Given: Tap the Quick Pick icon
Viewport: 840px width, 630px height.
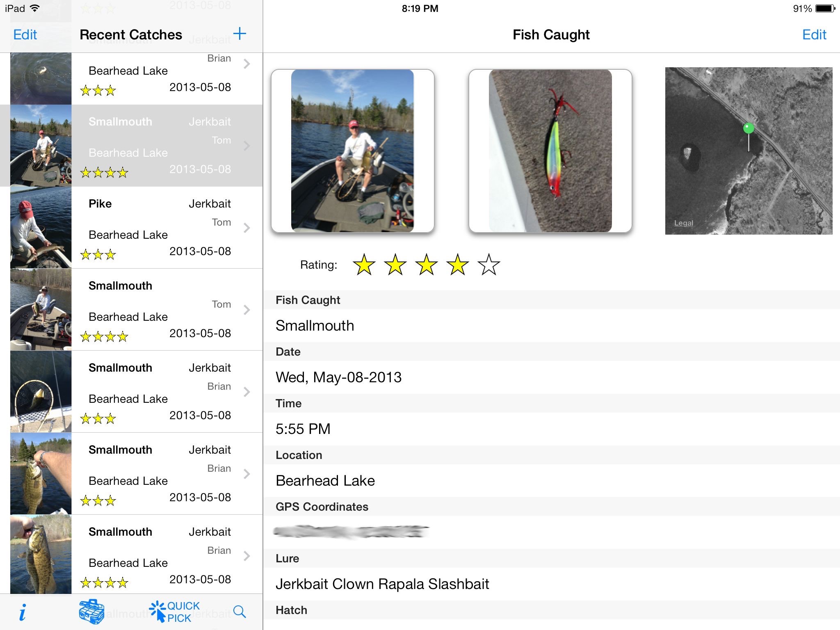Looking at the screenshot, I should (x=174, y=612).
